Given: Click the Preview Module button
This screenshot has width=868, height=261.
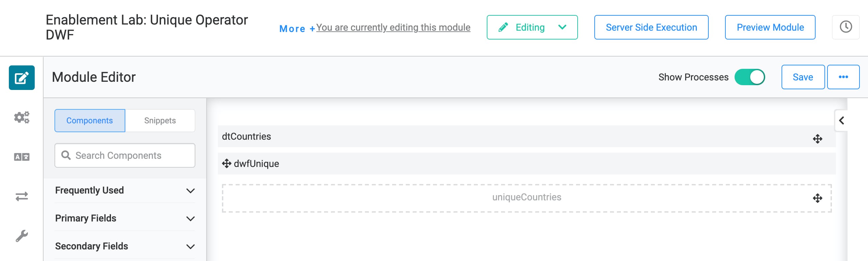Looking at the screenshot, I should click(x=770, y=27).
